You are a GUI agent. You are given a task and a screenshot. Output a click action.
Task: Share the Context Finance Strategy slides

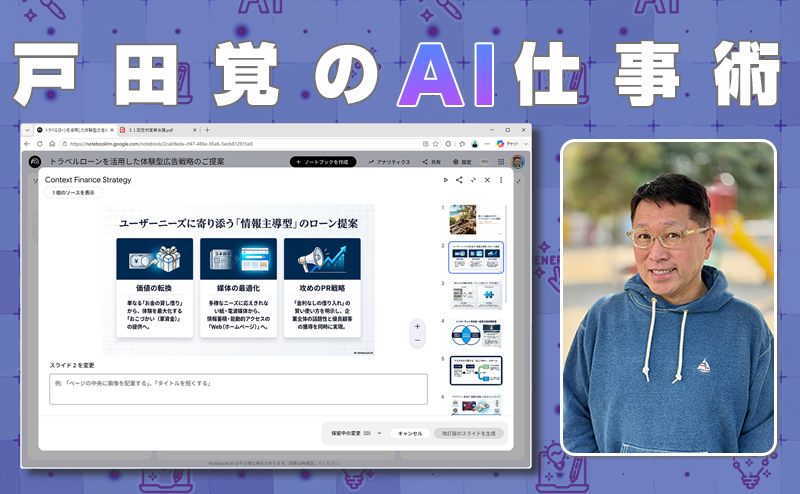[x=459, y=180]
